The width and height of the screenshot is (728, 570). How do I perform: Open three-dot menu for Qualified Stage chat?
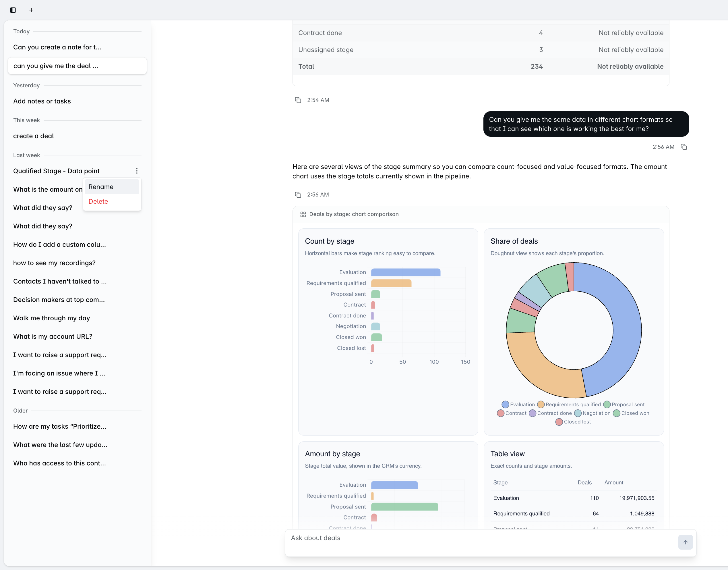pos(137,171)
